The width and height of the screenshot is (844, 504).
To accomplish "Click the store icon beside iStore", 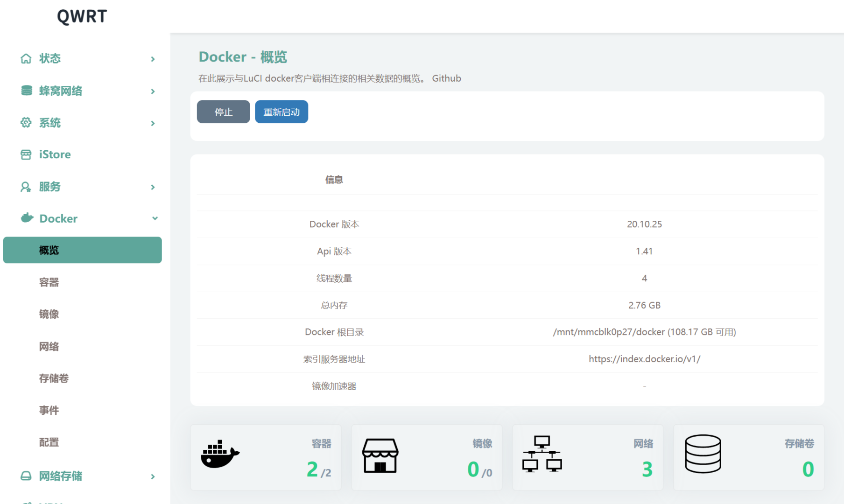I will (26, 154).
